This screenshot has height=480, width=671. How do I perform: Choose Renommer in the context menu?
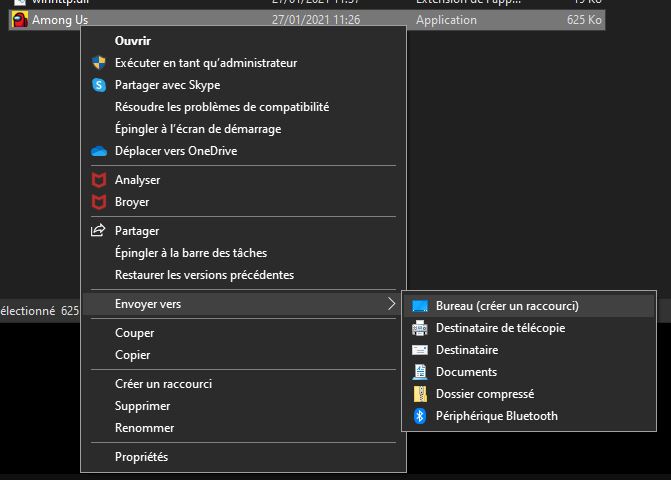[x=144, y=428]
